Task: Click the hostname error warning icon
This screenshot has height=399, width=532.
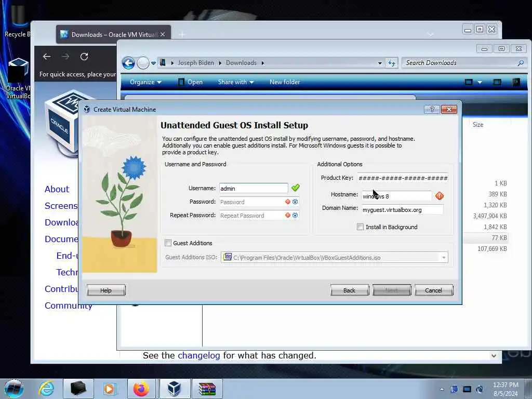Action: pos(440,196)
